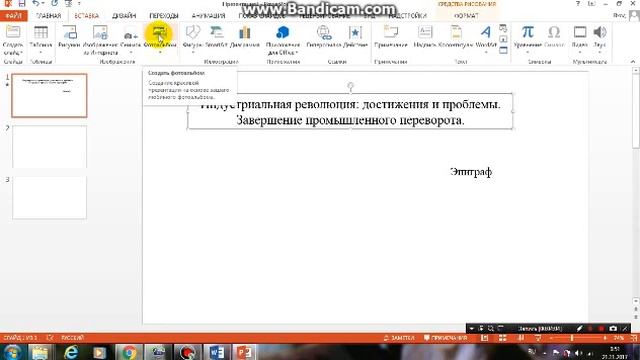Click the Эпиграф text on slide
Screen dimensions: 640x360
(x=471, y=172)
